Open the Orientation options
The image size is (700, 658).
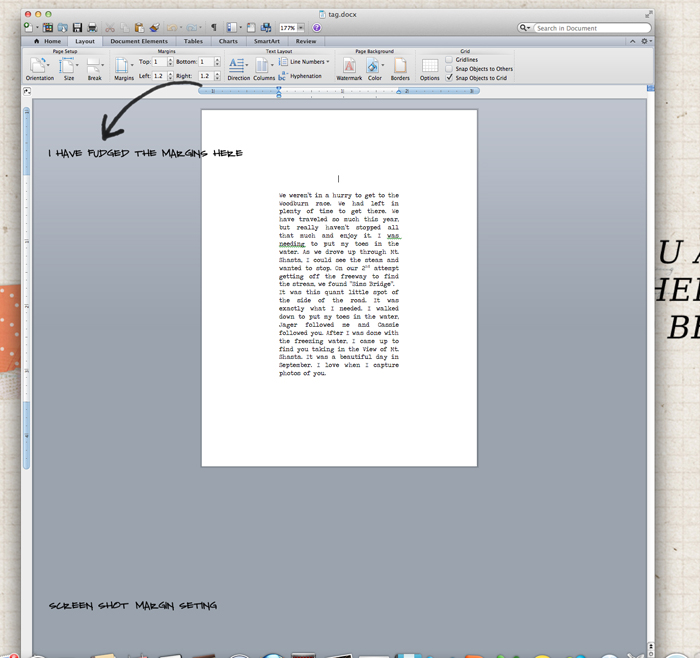coord(39,66)
